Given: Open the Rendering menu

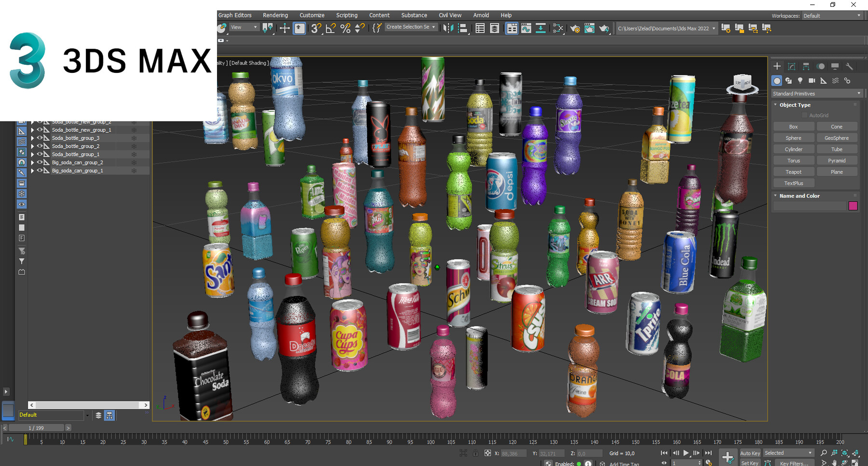Looking at the screenshot, I should click(275, 15).
